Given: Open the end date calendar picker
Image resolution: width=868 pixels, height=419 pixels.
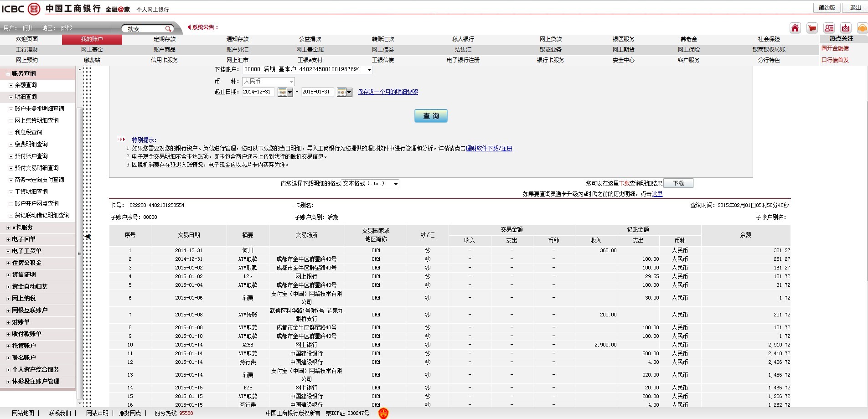Looking at the screenshot, I should pyautogui.click(x=344, y=93).
